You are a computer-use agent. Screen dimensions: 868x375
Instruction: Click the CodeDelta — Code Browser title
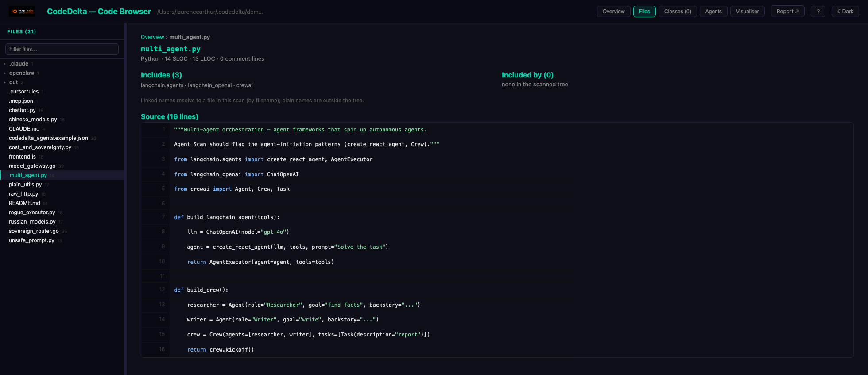99,12
